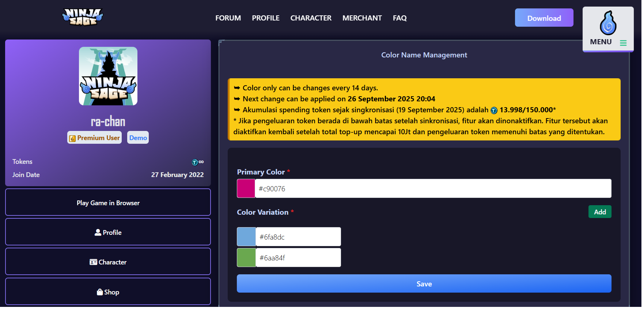The width and height of the screenshot is (644, 312).
Task: Select CHARACTER in the top navigation
Action: pos(311,18)
